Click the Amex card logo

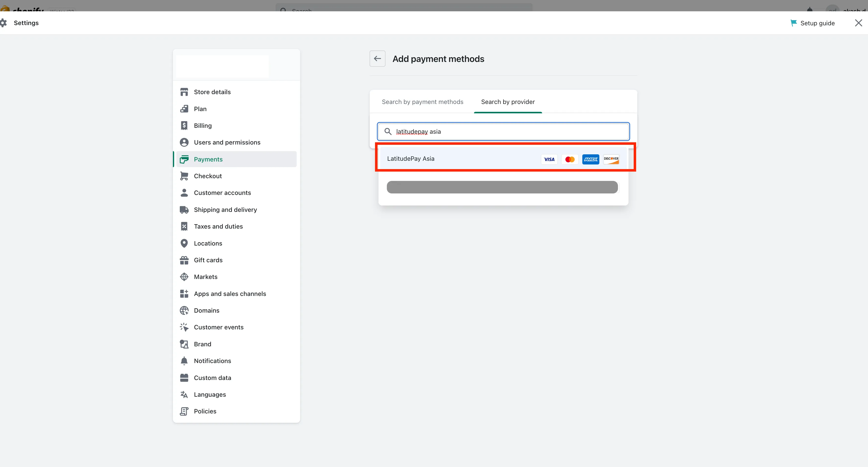click(x=591, y=159)
